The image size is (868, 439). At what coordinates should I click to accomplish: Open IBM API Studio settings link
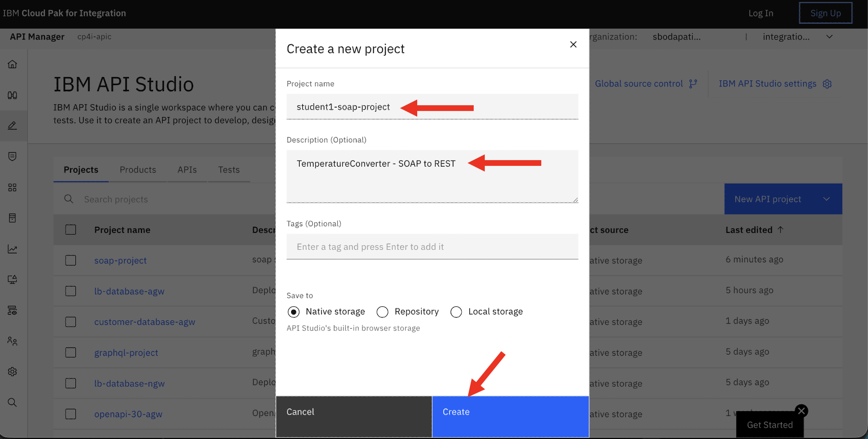767,84
